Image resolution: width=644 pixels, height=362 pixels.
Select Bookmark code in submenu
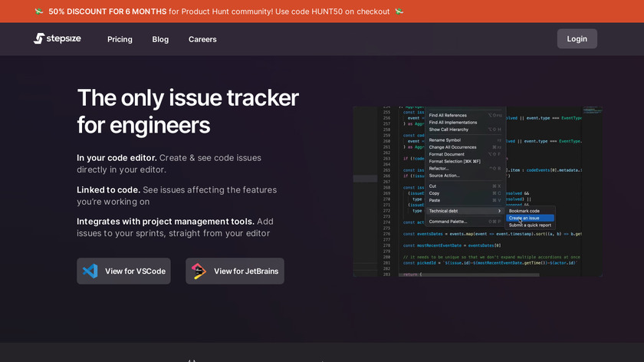point(524,211)
